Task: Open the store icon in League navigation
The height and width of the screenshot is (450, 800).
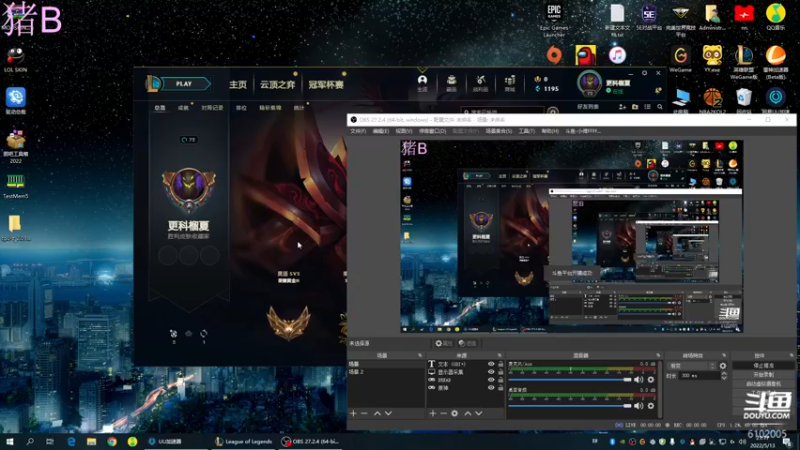Action: (x=510, y=83)
